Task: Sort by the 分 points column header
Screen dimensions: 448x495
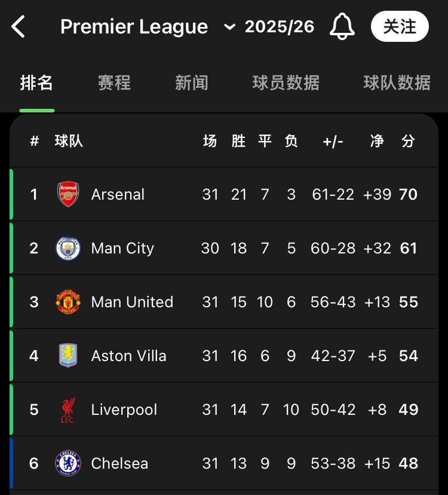Action: (x=409, y=141)
